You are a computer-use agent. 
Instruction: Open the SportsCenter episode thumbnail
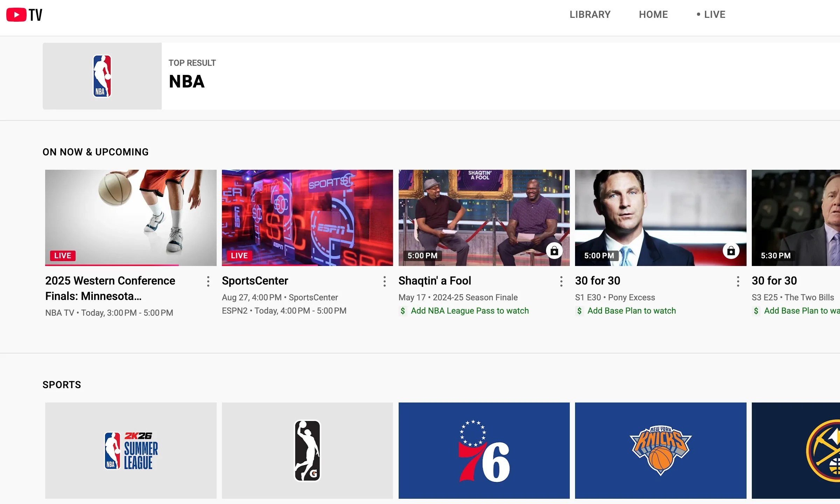click(307, 217)
